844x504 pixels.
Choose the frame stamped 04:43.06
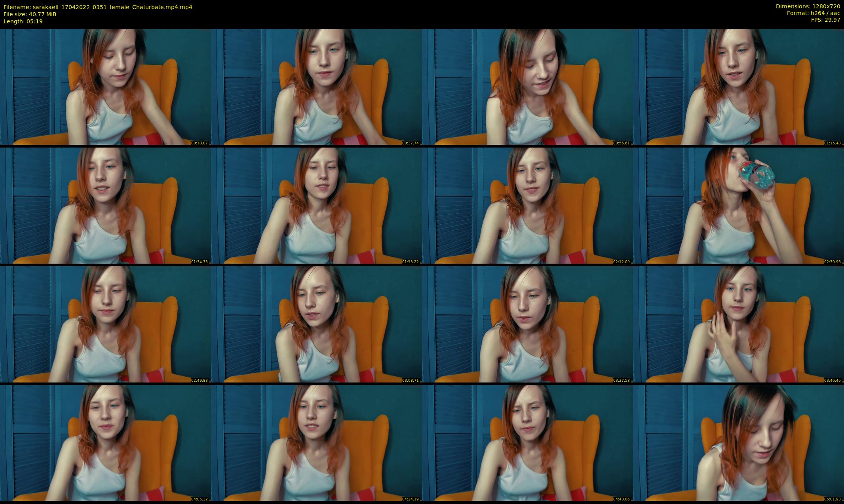tap(527, 443)
